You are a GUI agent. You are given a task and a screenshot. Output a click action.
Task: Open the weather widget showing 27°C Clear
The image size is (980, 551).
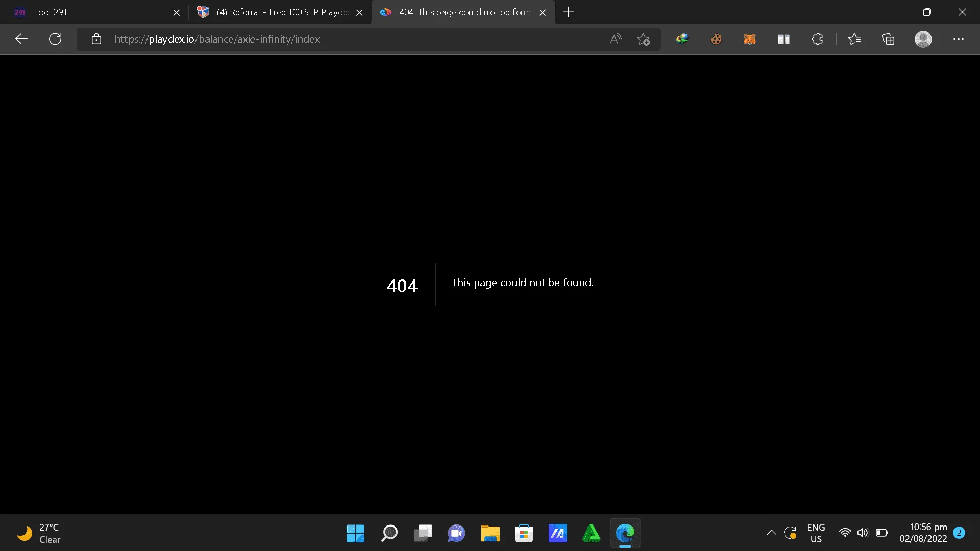pyautogui.click(x=40, y=533)
